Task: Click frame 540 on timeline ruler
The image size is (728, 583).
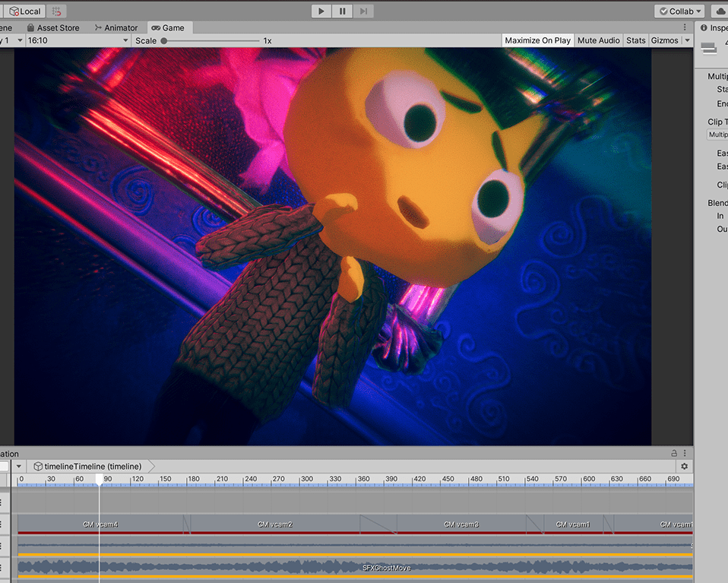Action: (532, 479)
